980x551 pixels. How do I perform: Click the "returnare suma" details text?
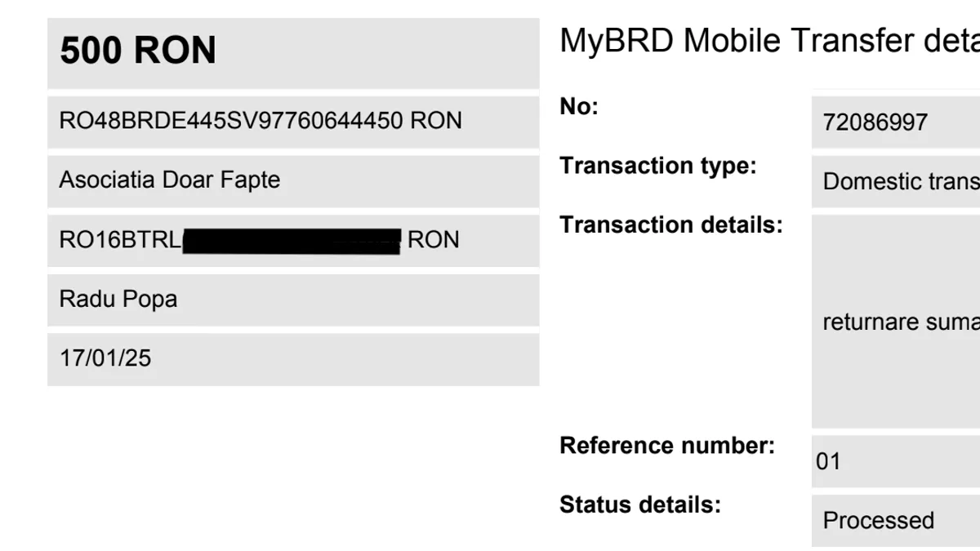point(900,322)
